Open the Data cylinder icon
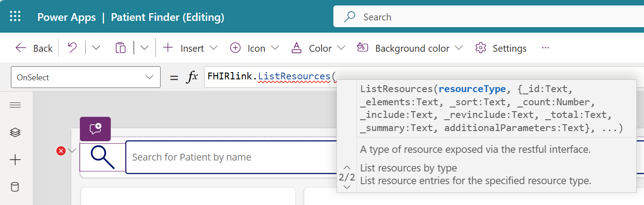 click(x=15, y=187)
